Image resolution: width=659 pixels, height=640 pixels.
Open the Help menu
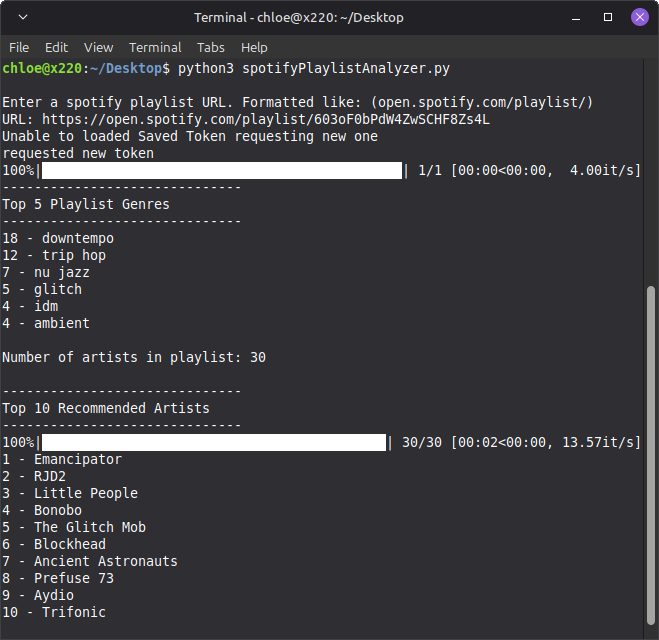(254, 47)
